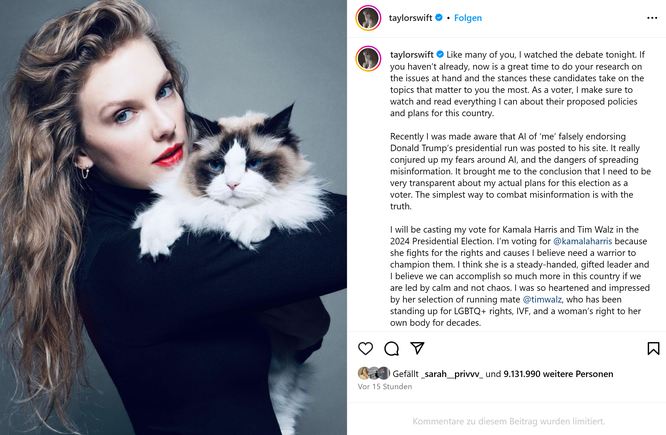This screenshot has height=435, width=666.
Task: Like the post with the heart icon
Action: tap(365, 348)
